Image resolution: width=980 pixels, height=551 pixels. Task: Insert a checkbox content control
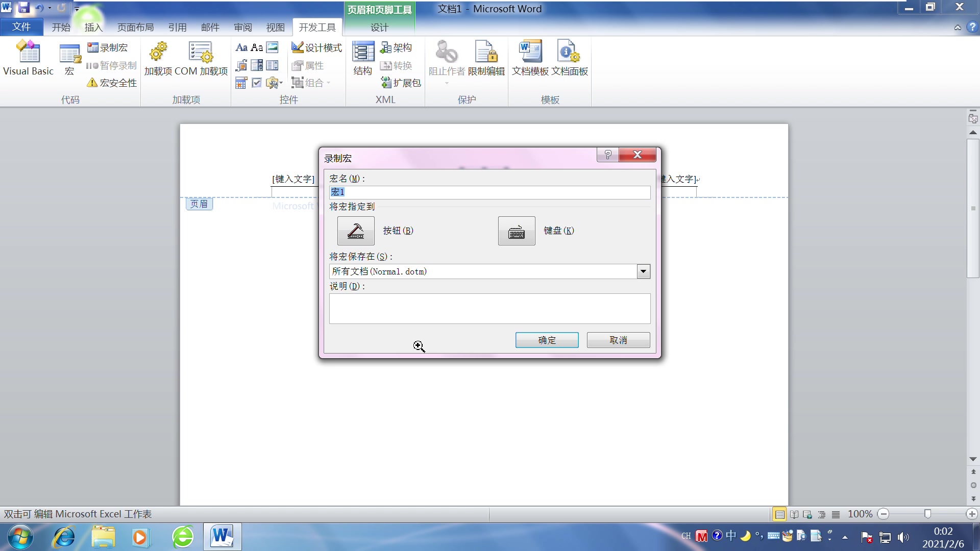click(x=256, y=82)
